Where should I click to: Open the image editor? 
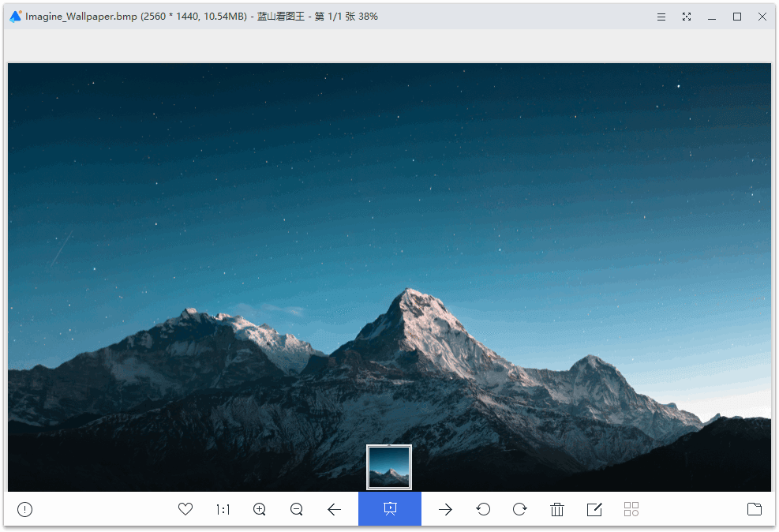pos(594,510)
